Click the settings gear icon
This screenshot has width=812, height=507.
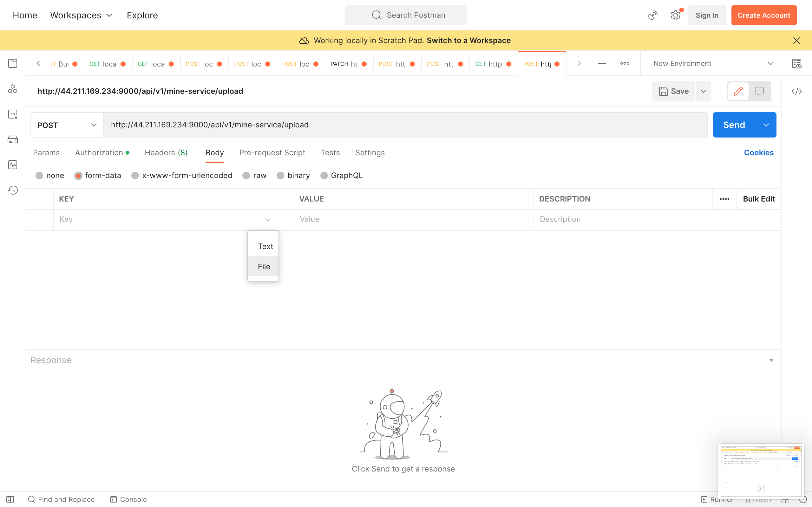tap(675, 16)
